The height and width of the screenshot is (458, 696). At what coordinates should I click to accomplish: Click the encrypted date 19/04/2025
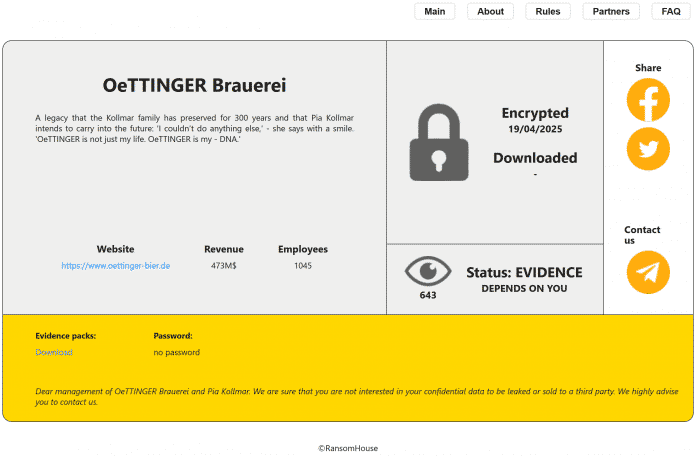tap(535, 129)
